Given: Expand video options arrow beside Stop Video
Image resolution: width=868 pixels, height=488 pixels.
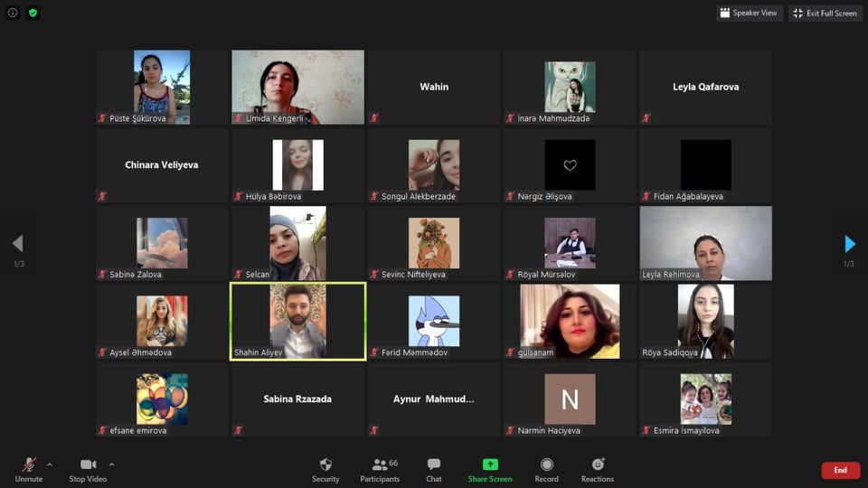Looking at the screenshot, I should point(111,465).
